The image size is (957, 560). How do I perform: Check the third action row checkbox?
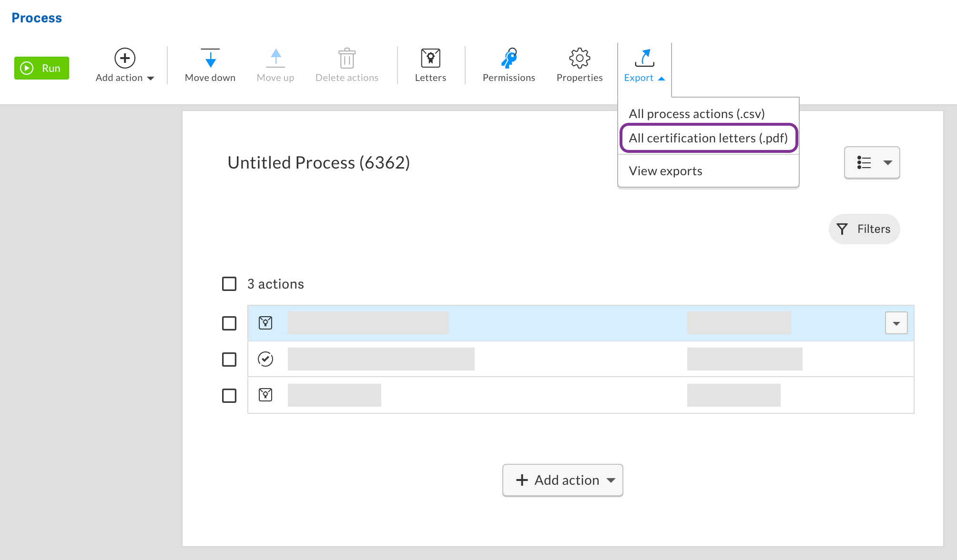(x=229, y=396)
